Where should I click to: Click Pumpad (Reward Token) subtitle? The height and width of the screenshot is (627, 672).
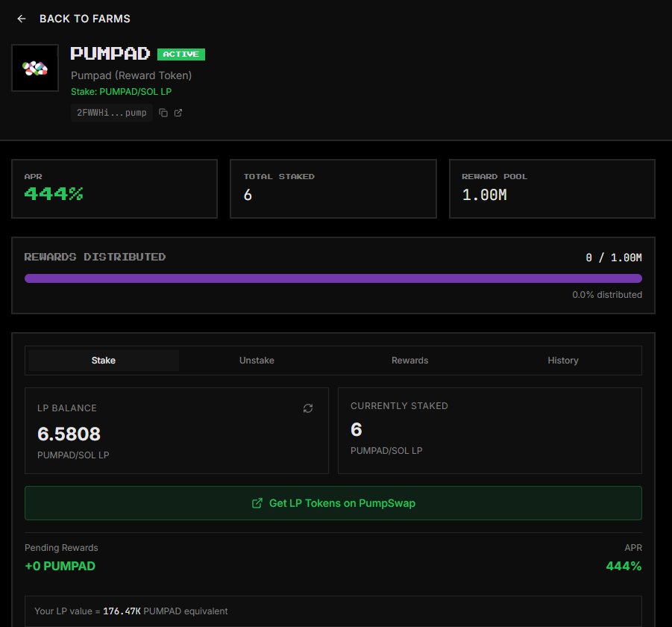131,75
